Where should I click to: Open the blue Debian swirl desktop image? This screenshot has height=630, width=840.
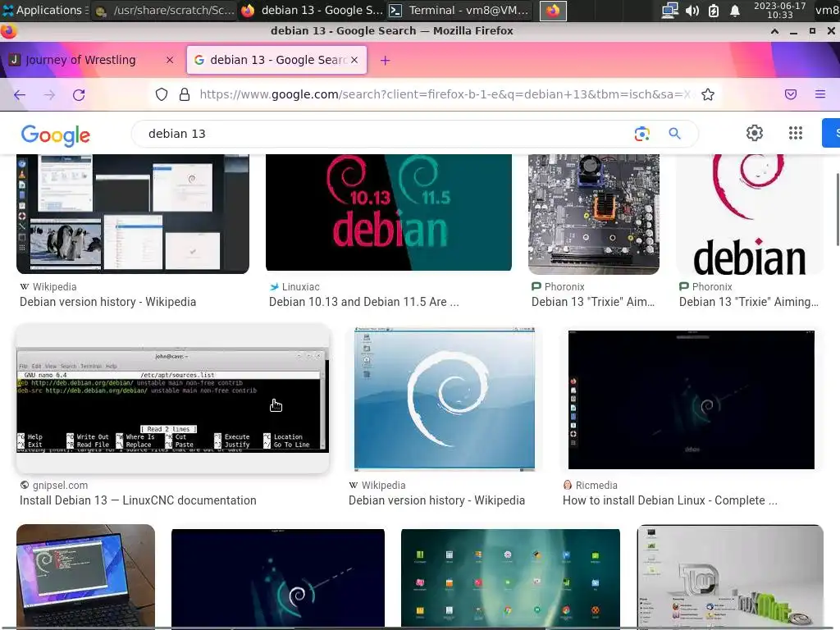tap(444, 399)
